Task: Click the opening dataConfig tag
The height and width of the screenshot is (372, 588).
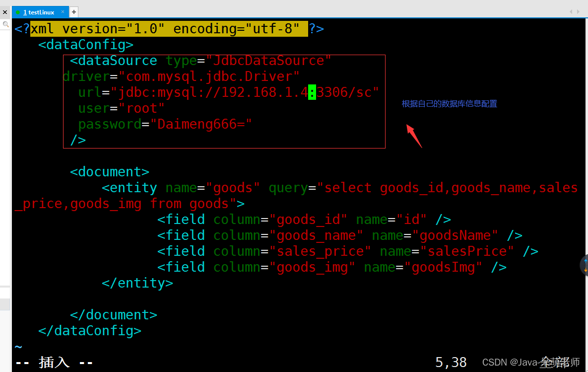Action: [x=86, y=45]
